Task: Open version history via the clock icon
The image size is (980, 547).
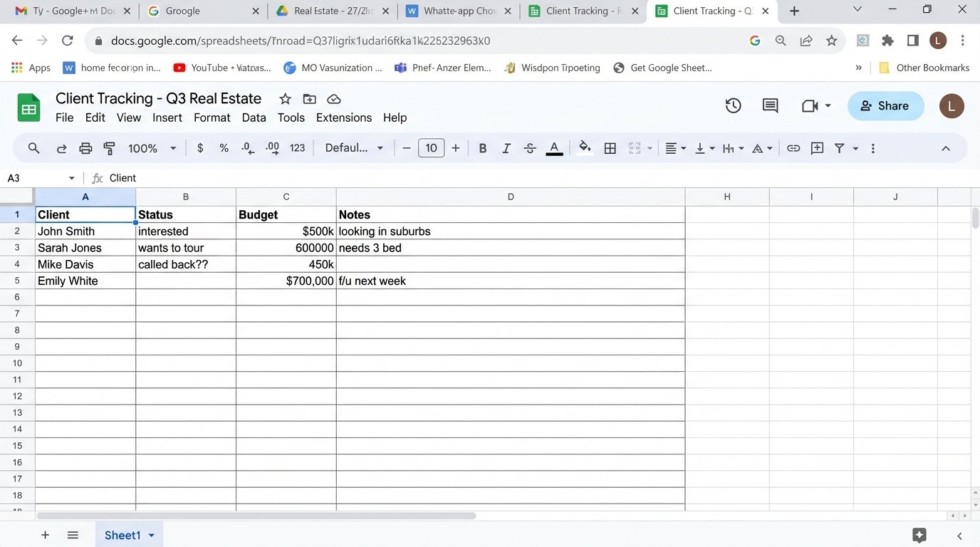Action: click(x=733, y=105)
